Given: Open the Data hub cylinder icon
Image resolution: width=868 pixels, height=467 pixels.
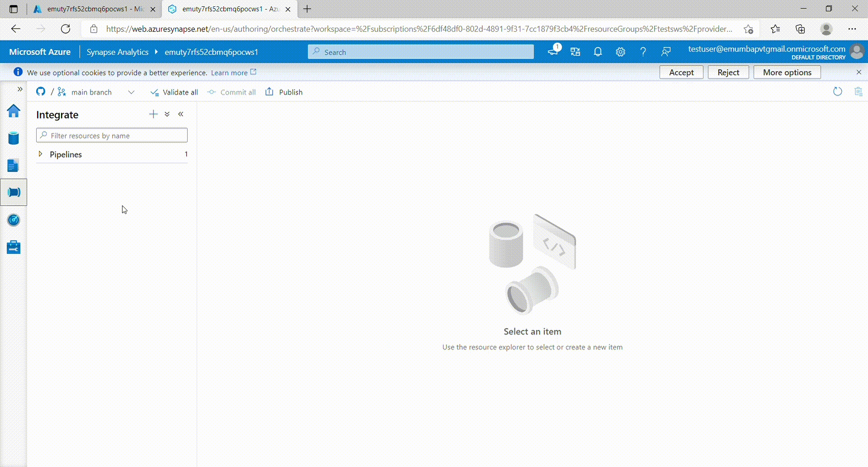Looking at the screenshot, I should point(14,138).
